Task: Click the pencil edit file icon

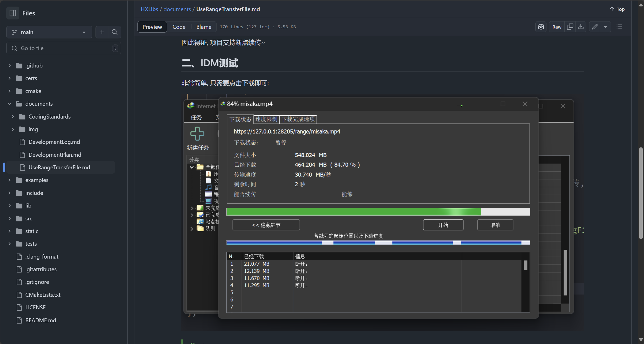Action: click(x=595, y=27)
